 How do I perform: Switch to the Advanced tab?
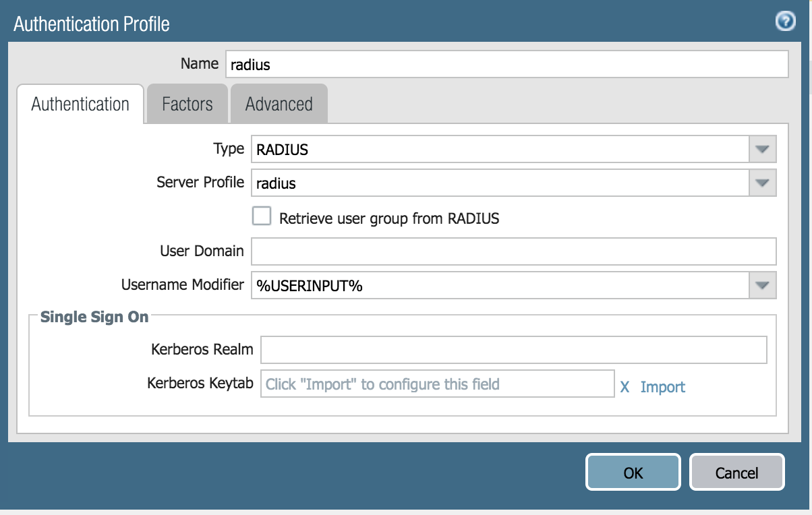279,104
